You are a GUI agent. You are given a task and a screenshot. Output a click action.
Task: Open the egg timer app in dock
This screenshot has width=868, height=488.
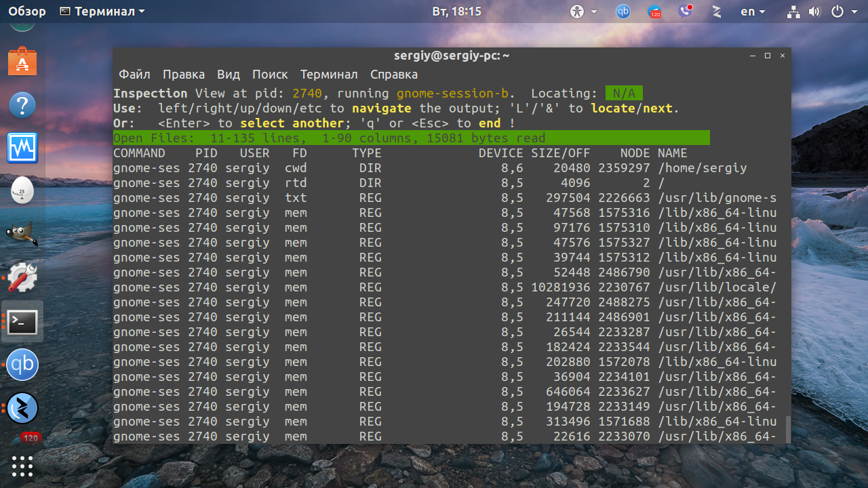click(x=22, y=190)
